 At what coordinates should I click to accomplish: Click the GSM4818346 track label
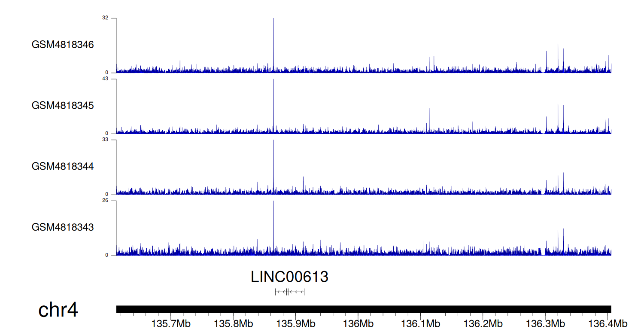(x=63, y=45)
